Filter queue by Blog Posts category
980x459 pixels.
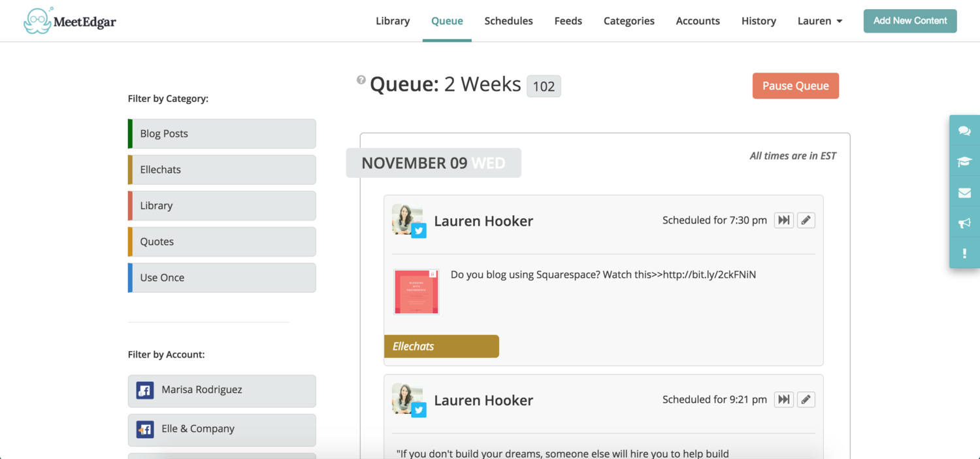[x=222, y=133]
